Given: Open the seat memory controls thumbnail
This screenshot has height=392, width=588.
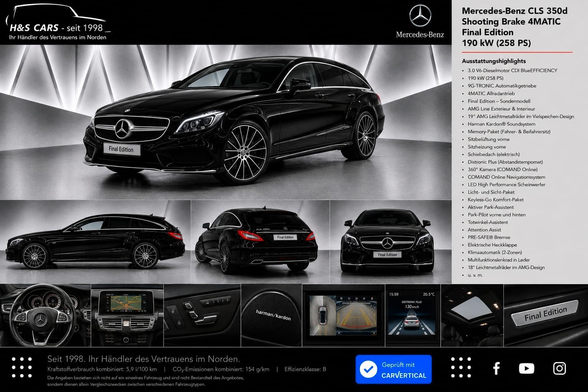Looking at the screenshot, I should pyautogui.click(x=202, y=315).
